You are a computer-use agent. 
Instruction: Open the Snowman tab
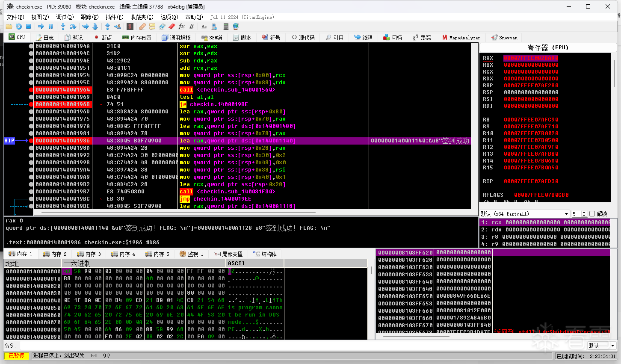click(x=505, y=38)
